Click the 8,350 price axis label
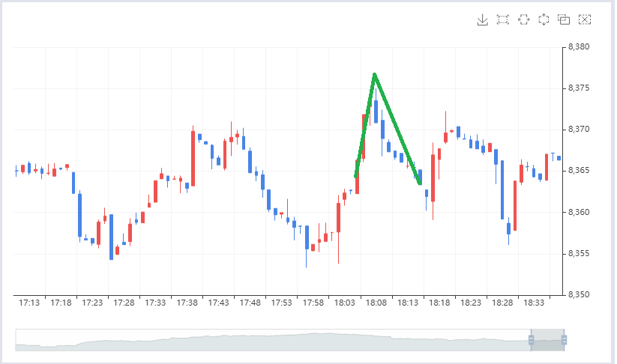 tap(579, 294)
